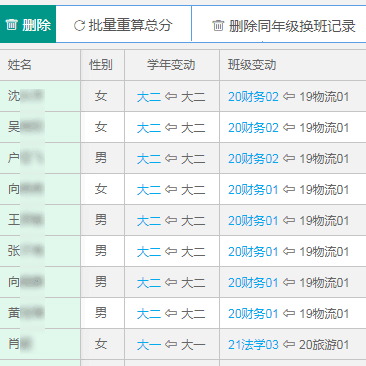Click 20财务01 link in 黄 row

click(x=253, y=313)
